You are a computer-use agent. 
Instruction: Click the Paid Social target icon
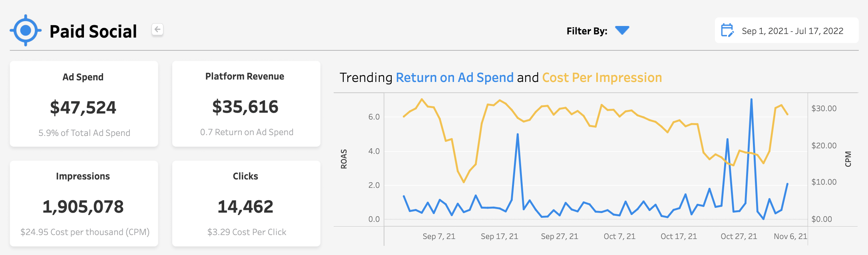point(26,30)
